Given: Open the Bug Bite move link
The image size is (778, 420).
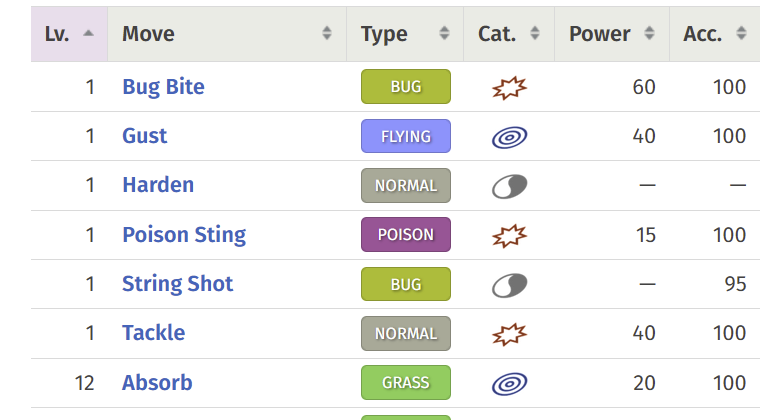Looking at the screenshot, I should coord(163,87).
